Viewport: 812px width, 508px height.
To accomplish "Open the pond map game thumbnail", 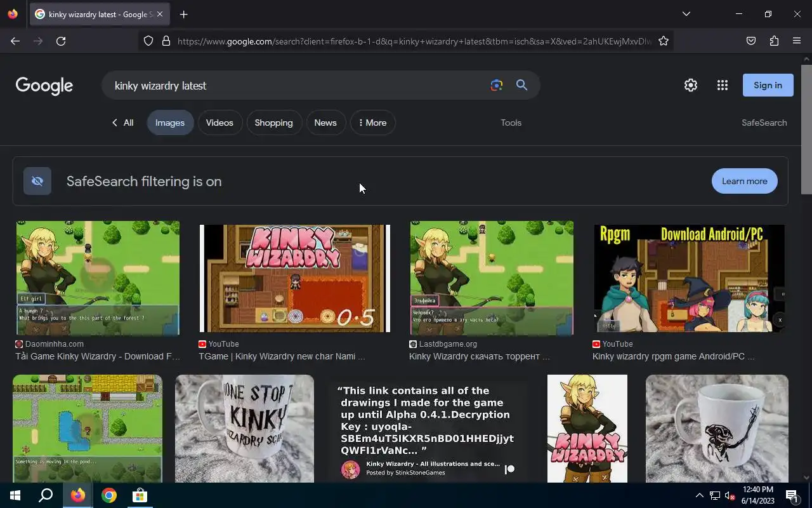I will [x=88, y=429].
